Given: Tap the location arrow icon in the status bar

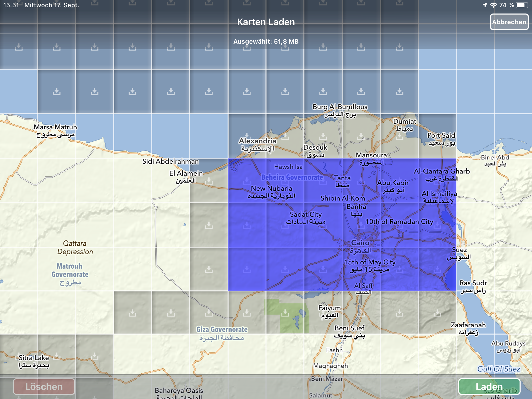Looking at the screenshot, I should tap(485, 5).
